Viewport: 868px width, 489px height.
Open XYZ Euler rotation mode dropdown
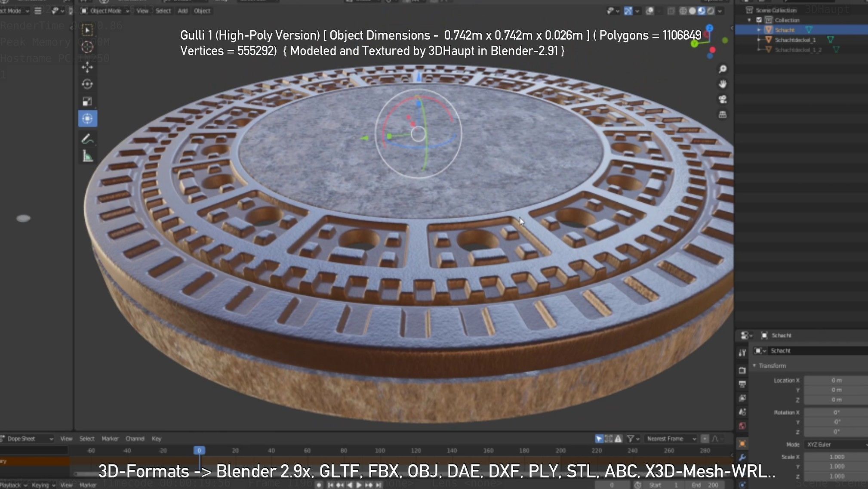pos(836,444)
